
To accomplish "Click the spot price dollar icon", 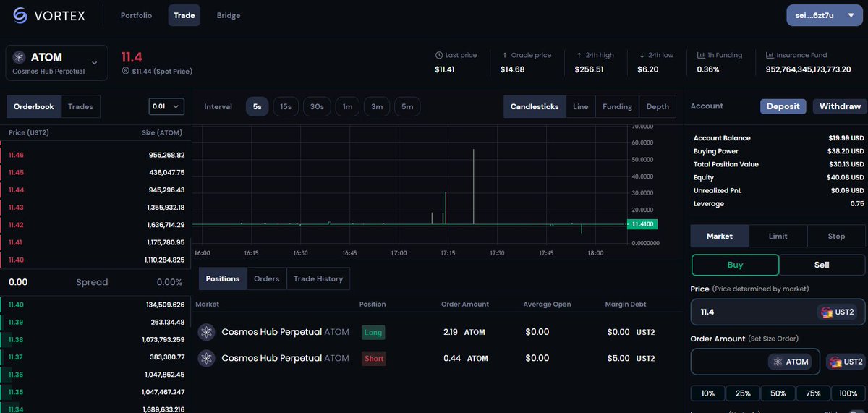I will coord(126,71).
